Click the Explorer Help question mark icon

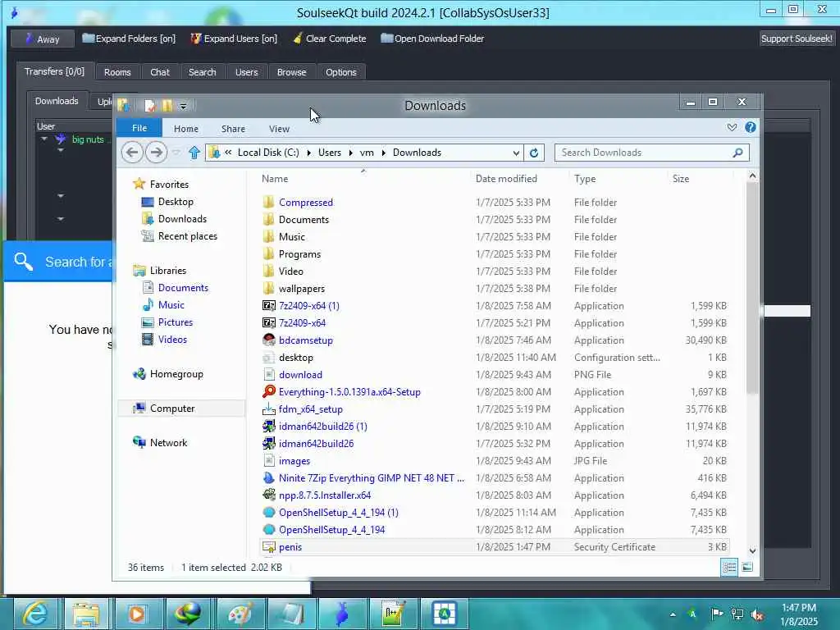(750, 127)
